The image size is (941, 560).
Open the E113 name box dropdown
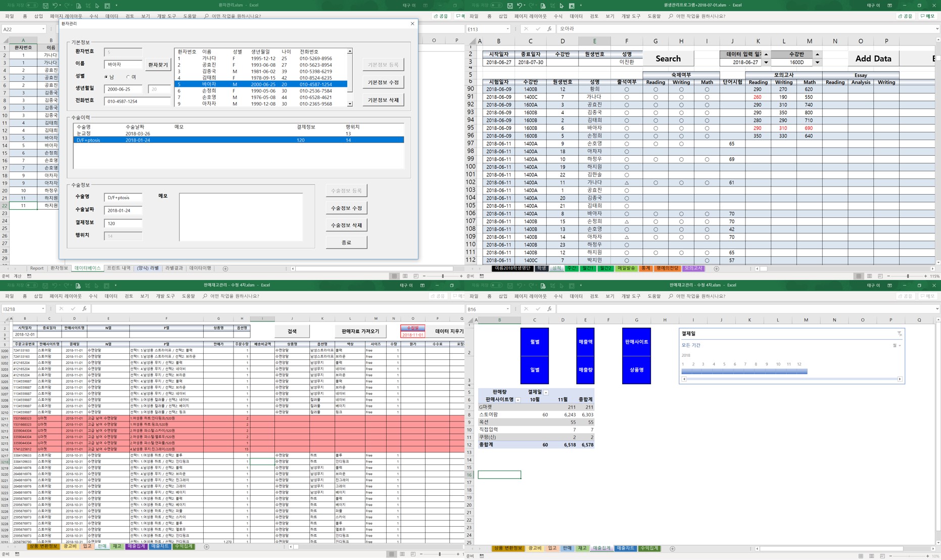pyautogui.click(x=508, y=29)
